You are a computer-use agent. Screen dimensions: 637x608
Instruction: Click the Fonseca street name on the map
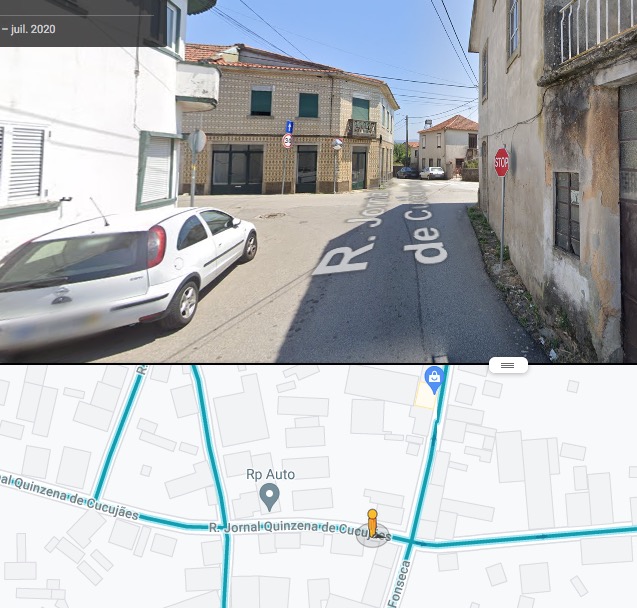(399, 584)
